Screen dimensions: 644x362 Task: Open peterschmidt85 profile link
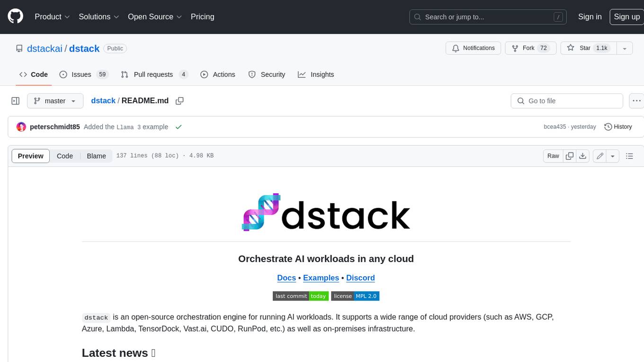(x=55, y=127)
